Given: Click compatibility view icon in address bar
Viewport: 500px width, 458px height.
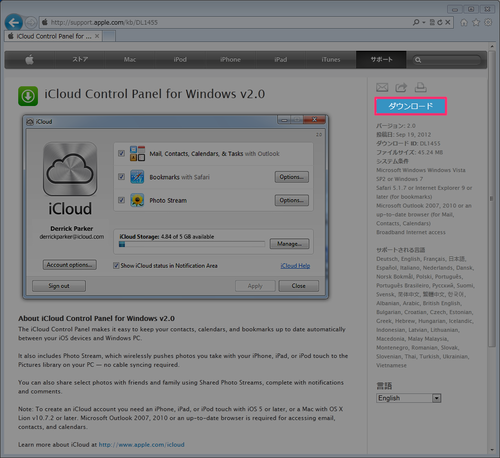Looking at the screenshot, I should (432, 22).
